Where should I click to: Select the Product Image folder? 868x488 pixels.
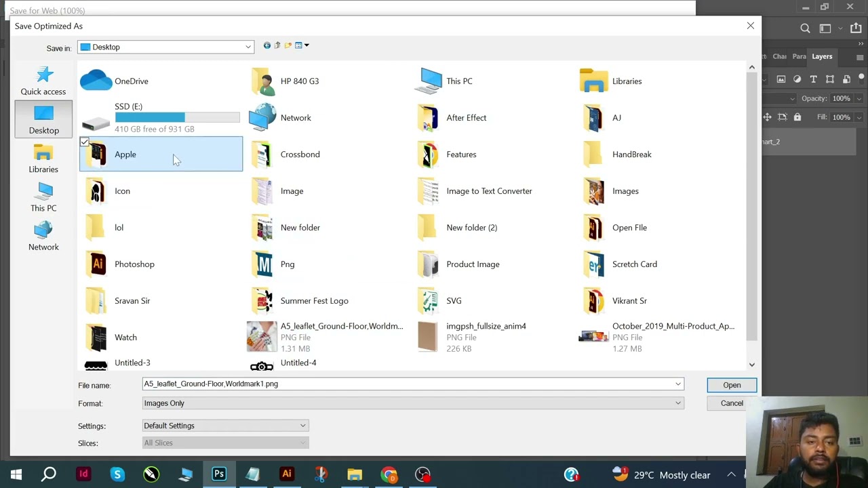tap(458, 264)
